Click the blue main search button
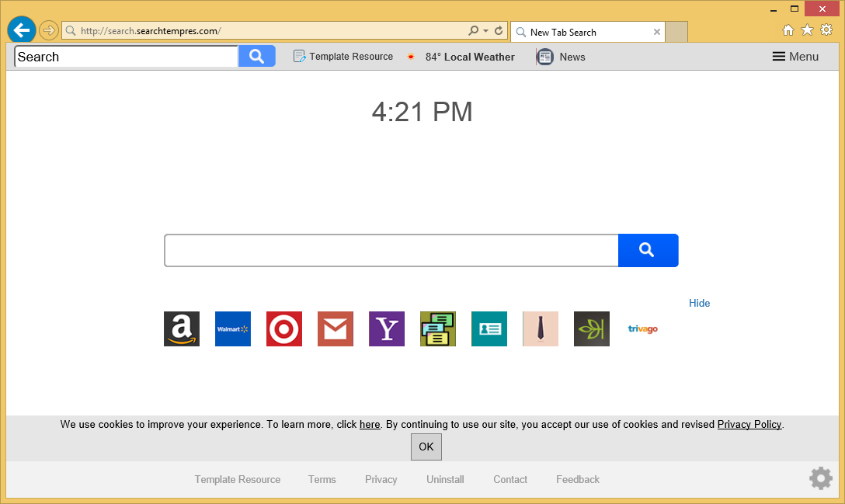The image size is (845, 504). pos(648,250)
